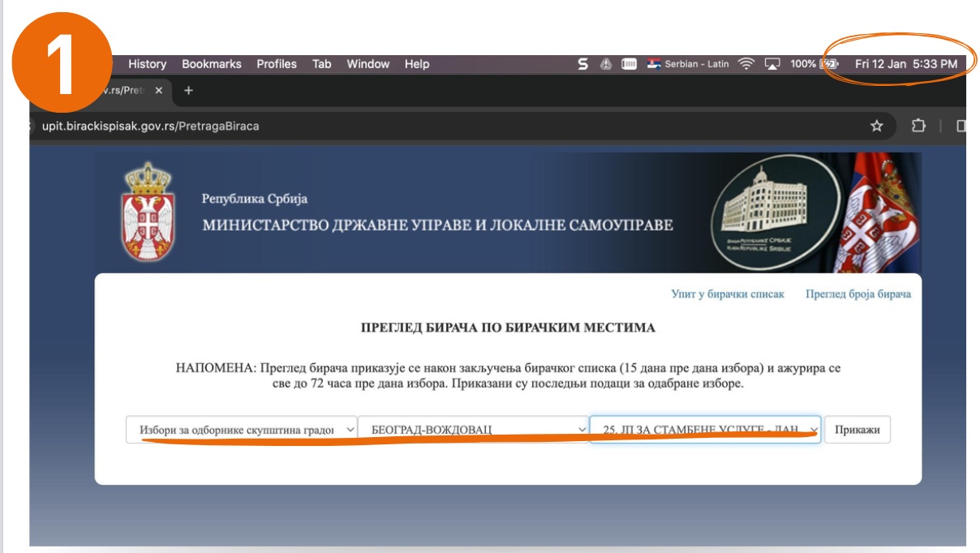Screen dimensions: 980x553
Task: Open a new tab with plus button
Action: 188,91
